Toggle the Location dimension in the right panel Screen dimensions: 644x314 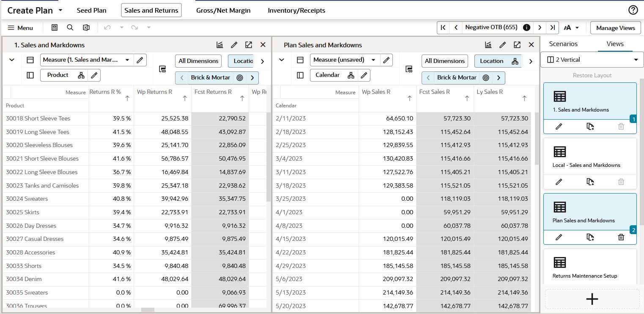(498, 61)
